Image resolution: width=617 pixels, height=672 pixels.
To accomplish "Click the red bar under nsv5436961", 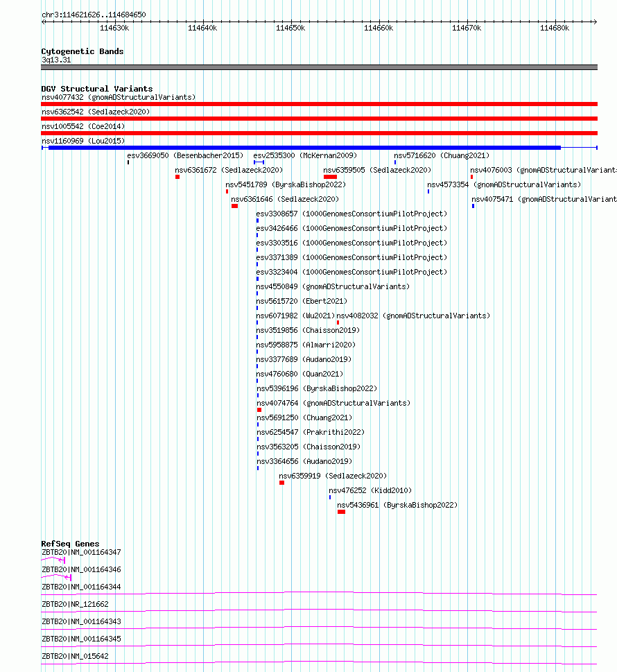I will click(342, 512).
